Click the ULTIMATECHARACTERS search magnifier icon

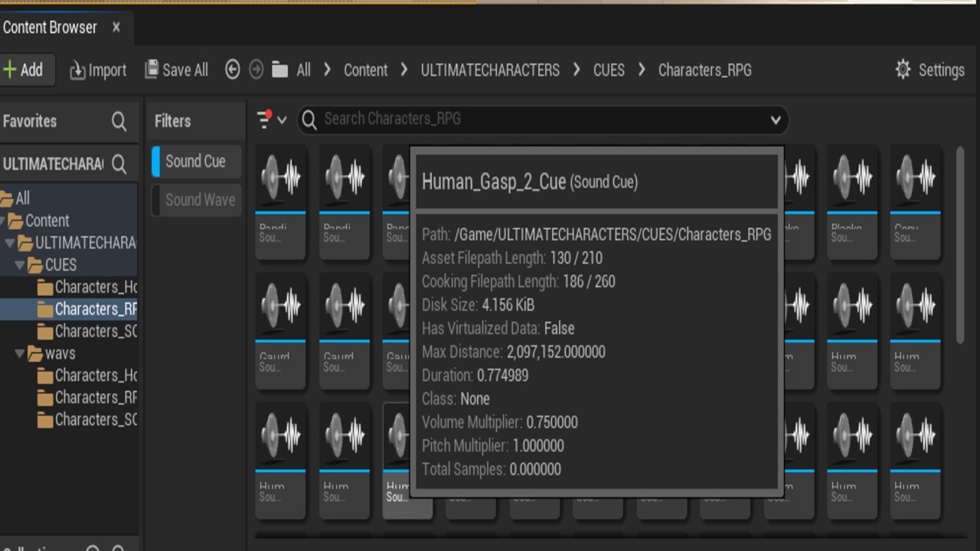(x=119, y=164)
